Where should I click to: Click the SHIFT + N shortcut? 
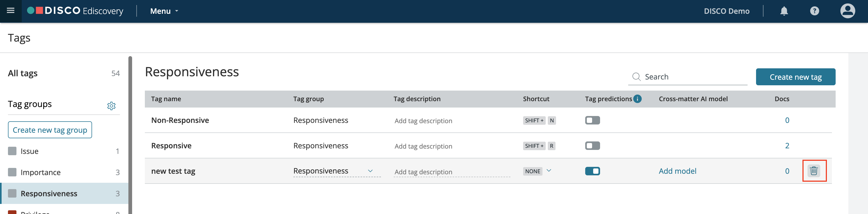pos(539,121)
